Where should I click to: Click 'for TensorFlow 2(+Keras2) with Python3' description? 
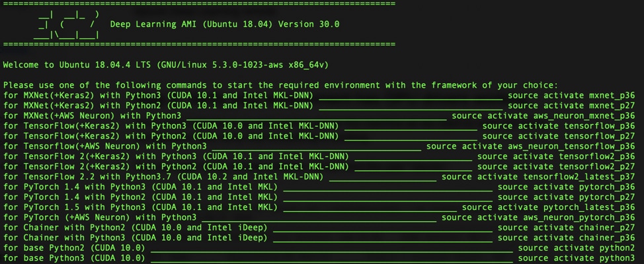(176, 156)
